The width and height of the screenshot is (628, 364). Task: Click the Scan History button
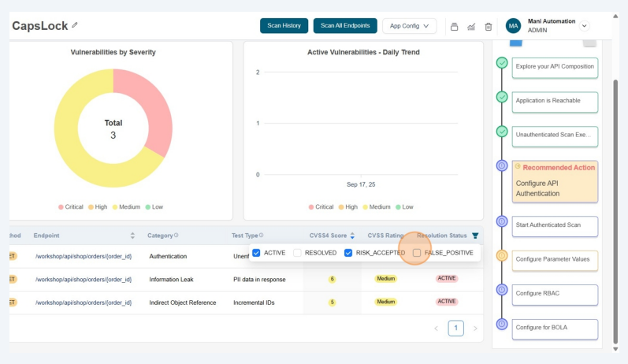pos(284,26)
